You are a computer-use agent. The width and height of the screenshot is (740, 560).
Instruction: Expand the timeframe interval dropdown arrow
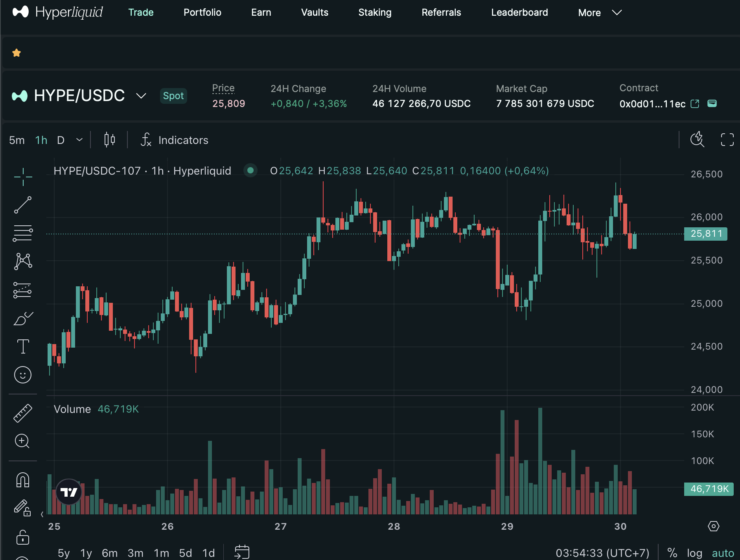[x=79, y=140]
